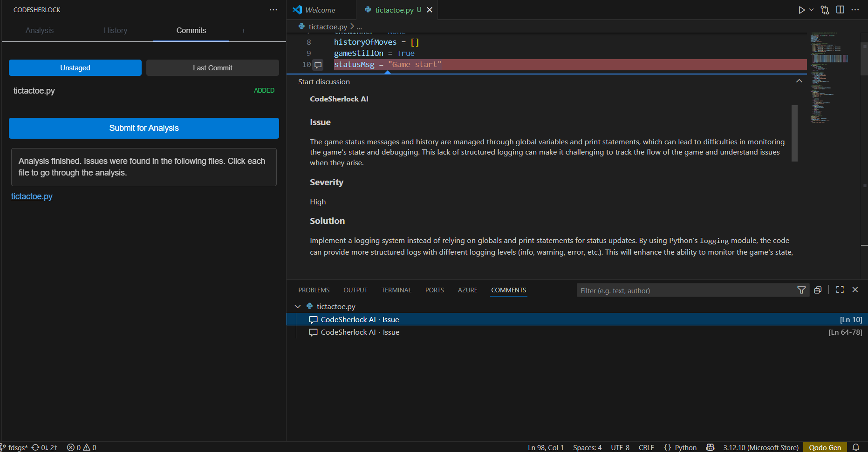Collapse the tictactoe.py comments tree node
Image resolution: width=868 pixels, height=452 pixels.
tap(298, 306)
